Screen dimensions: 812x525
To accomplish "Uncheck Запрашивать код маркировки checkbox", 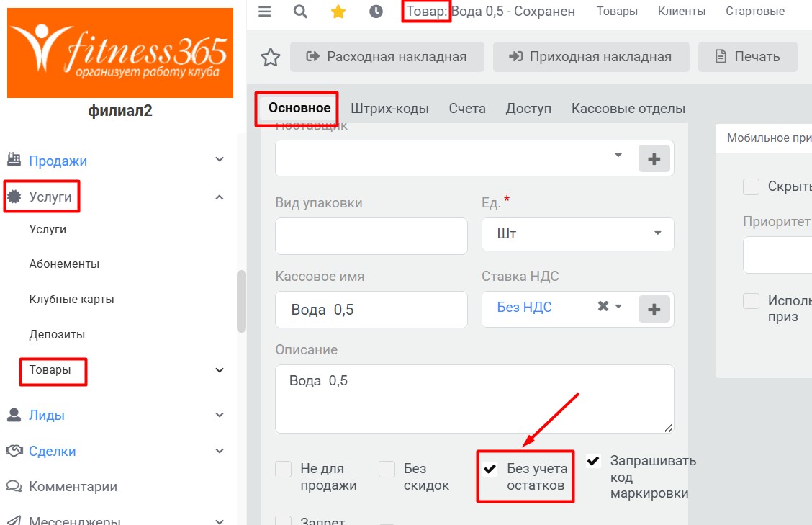I will click(x=593, y=461).
